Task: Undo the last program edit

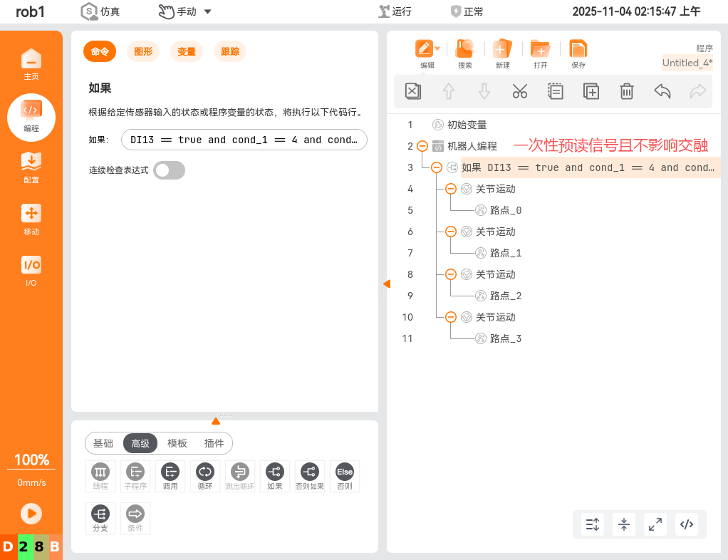Action: point(661,91)
